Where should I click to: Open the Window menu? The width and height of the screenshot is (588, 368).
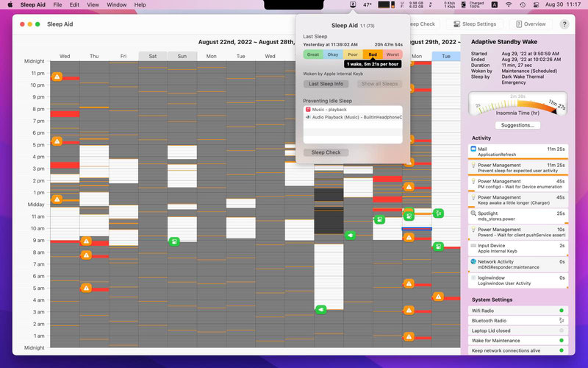[x=117, y=4]
